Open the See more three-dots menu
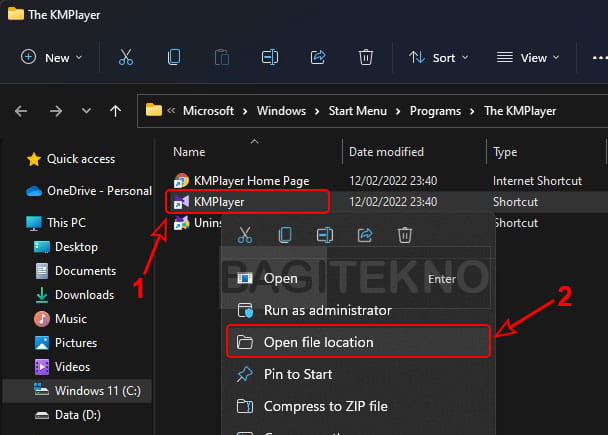The width and height of the screenshot is (608, 435). [599, 58]
